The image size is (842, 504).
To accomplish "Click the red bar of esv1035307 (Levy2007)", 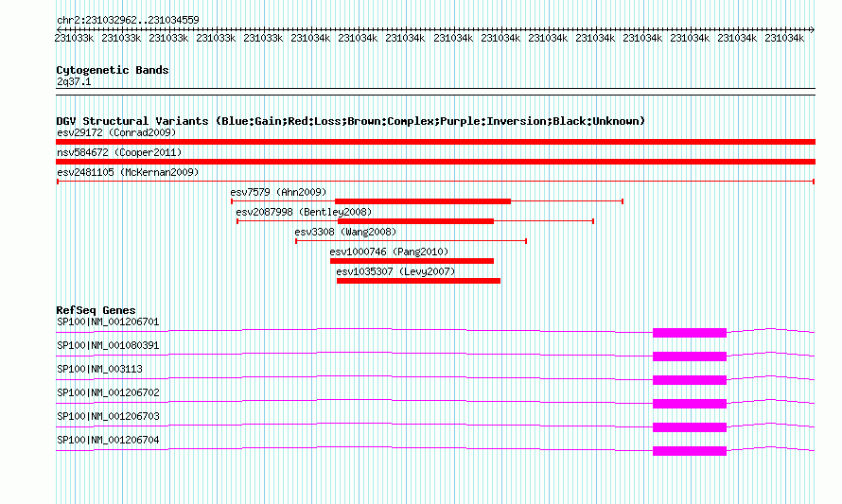I will click(x=418, y=281).
